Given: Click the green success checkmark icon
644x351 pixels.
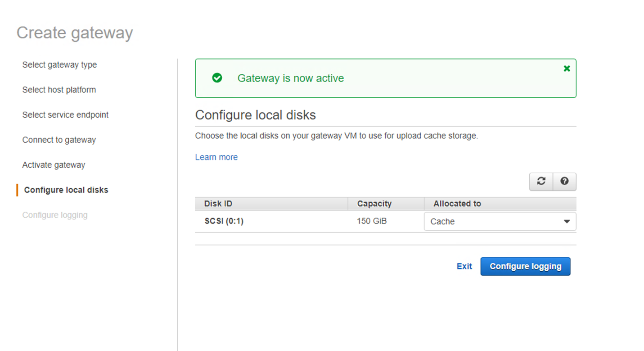Looking at the screenshot, I should (217, 77).
